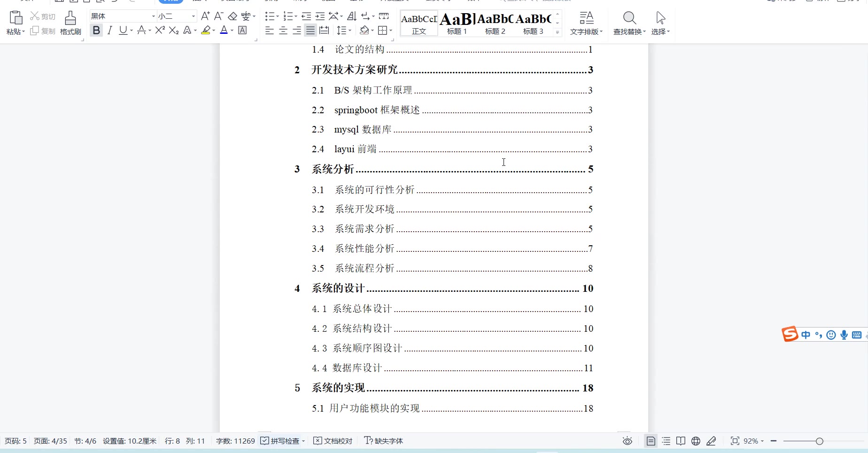868x453 pixels.
Task: Align text left
Action: coord(269,31)
